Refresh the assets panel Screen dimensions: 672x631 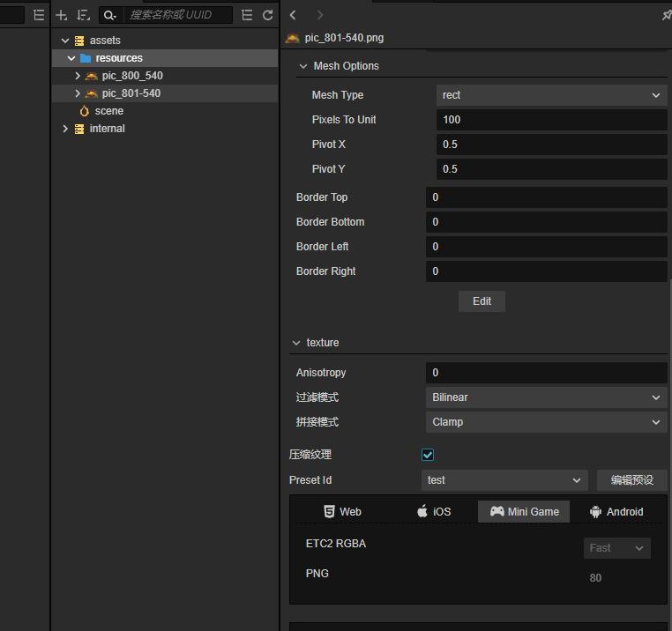(268, 15)
